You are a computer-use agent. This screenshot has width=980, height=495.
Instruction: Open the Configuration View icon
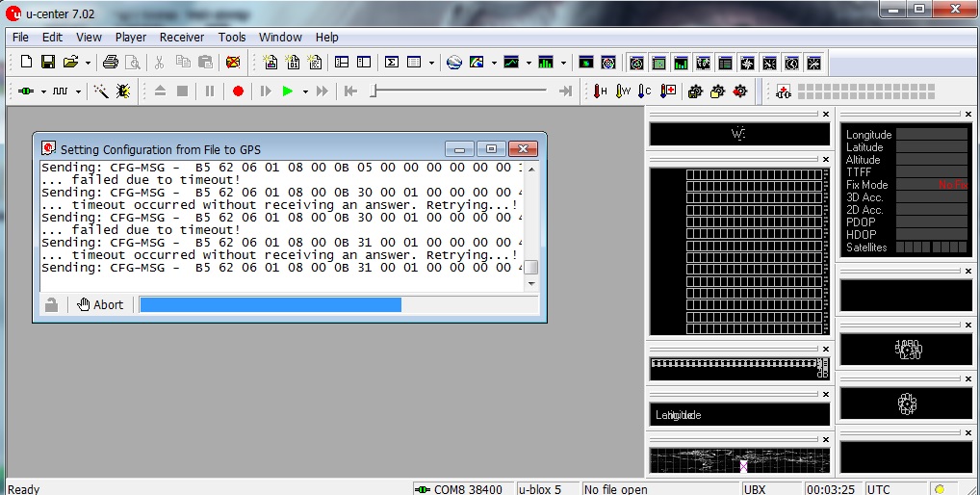364,62
